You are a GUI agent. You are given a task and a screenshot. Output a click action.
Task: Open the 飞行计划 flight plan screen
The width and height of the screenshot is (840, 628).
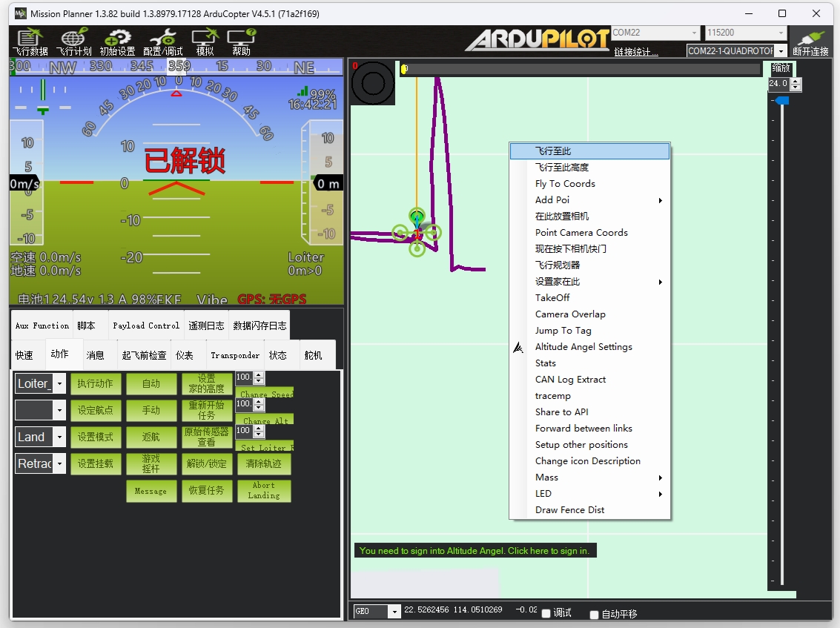[74, 42]
